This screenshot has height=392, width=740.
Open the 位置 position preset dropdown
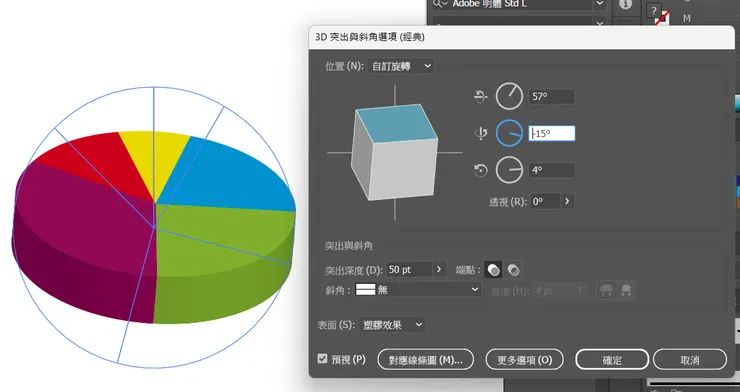point(401,66)
